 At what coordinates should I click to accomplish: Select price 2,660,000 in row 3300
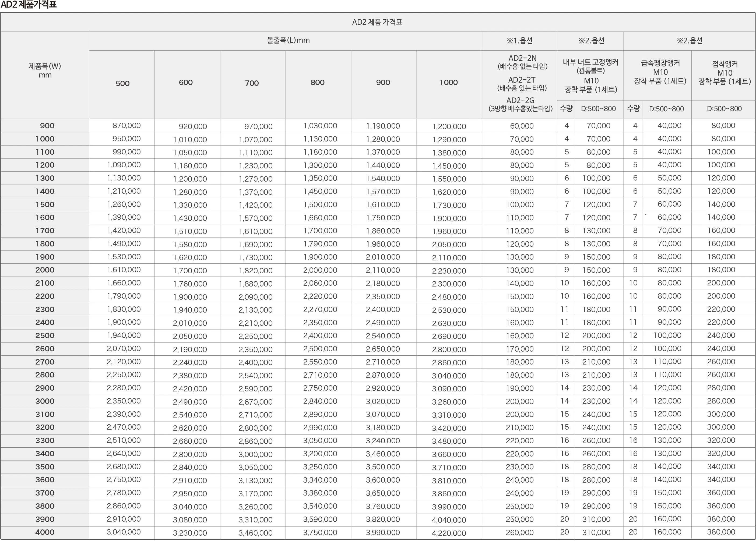[190, 441]
